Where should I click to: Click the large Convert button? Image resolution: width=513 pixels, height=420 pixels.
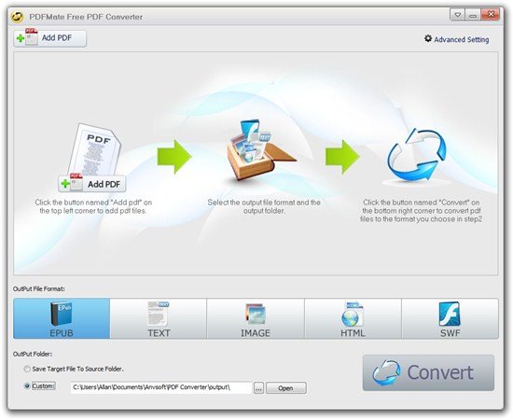428,372
